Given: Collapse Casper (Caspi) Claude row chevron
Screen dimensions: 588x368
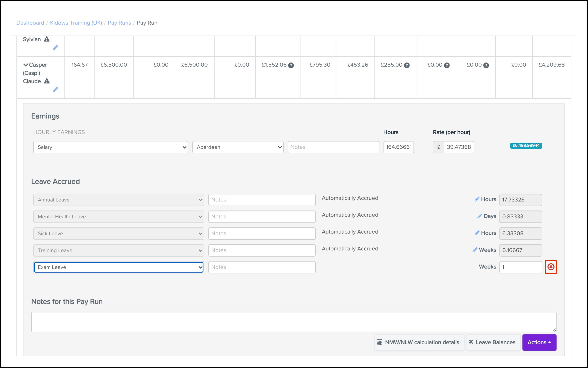Looking at the screenshot, I should pos(25,65).
